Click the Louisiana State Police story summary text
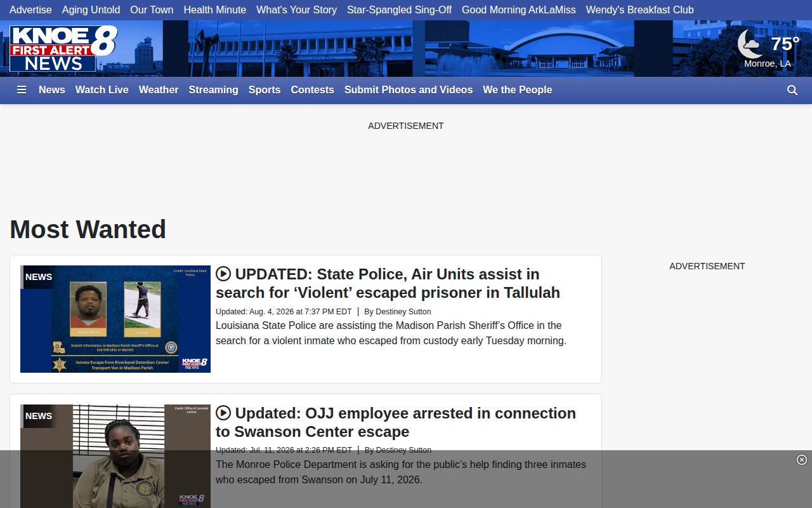Viewport: 812px width, 508px height. [x=391, y=333]
